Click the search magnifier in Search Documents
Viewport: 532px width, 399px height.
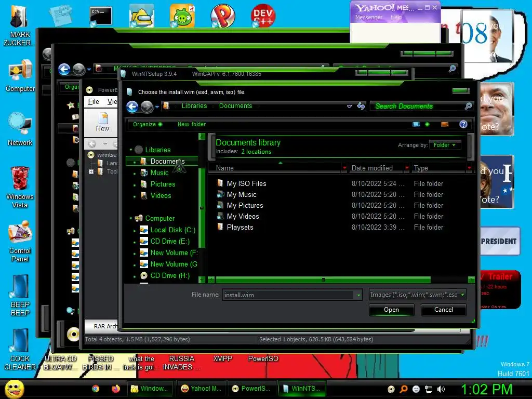[468, 106]
